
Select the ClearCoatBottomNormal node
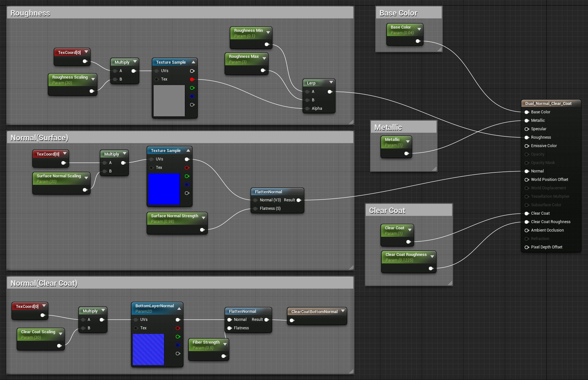pyautogui.click(x=315, y=311)
